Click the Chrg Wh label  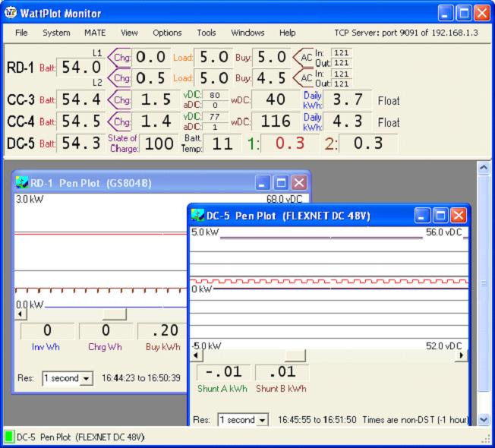point(105,347)
